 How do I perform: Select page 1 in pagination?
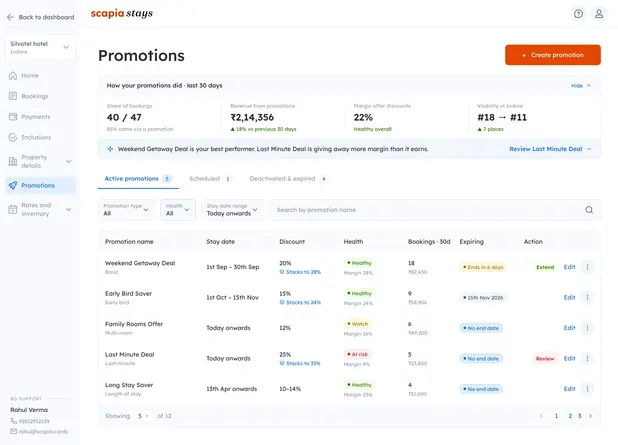click(x=556, y=416)
